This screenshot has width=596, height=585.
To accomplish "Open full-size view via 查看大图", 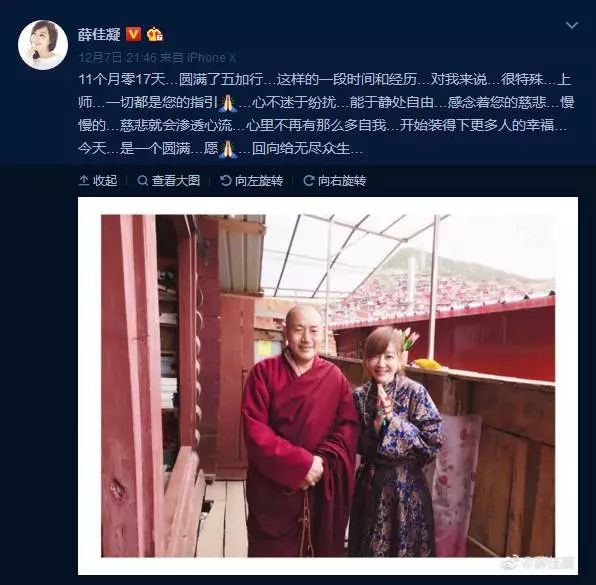I will pos(169,181).
